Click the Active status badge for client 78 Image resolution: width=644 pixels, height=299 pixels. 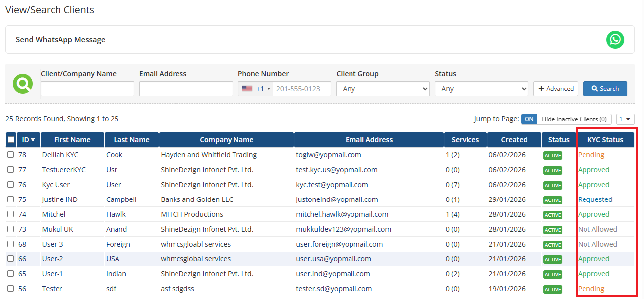(552, 155)
